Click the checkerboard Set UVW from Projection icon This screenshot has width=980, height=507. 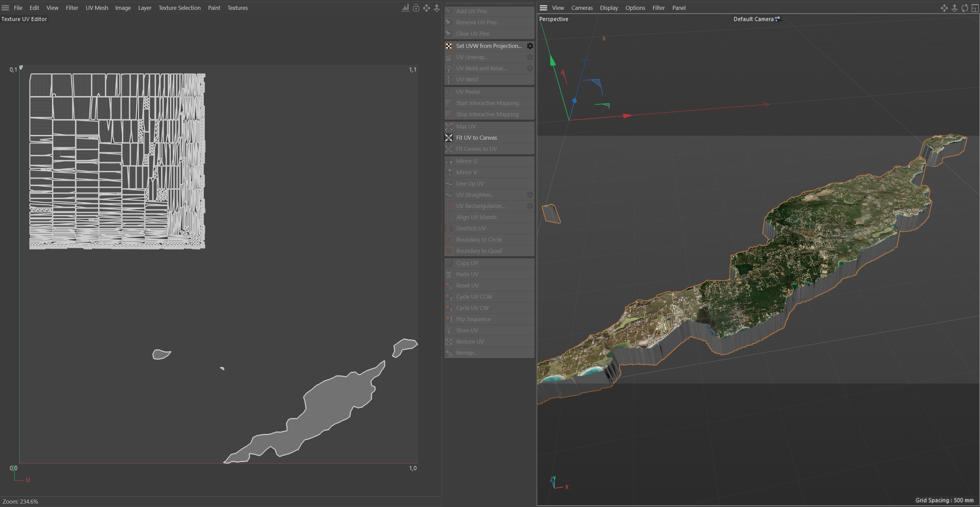[x=449, y=46]
